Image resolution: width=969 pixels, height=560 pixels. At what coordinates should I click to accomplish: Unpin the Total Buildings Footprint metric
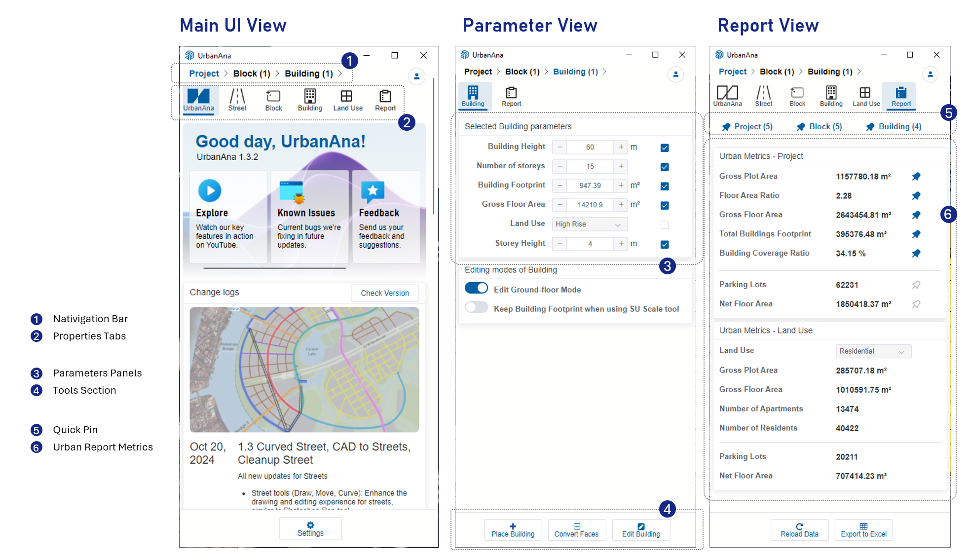pos(916,234)
